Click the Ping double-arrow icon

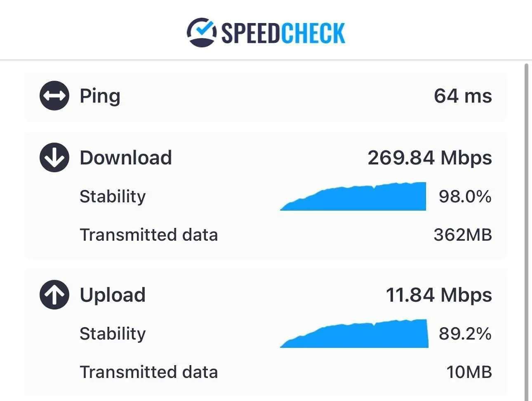click(x=54, y=96)
